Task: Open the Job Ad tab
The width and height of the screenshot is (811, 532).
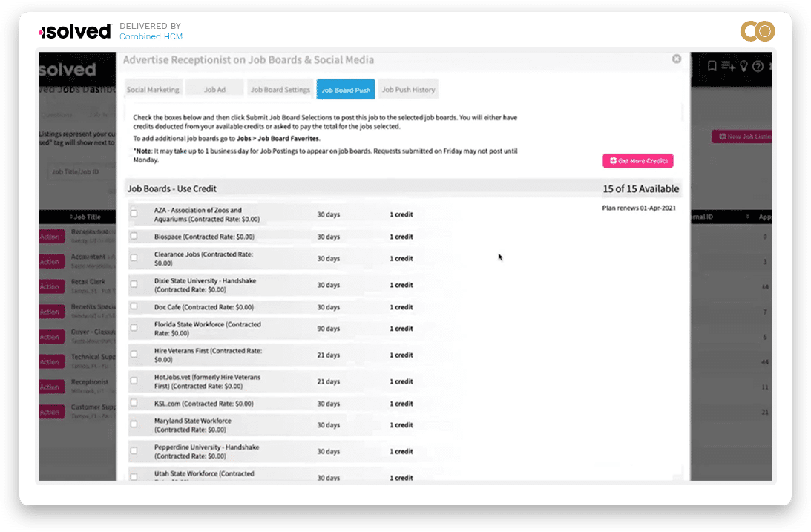Action: [x=214, y=89]
